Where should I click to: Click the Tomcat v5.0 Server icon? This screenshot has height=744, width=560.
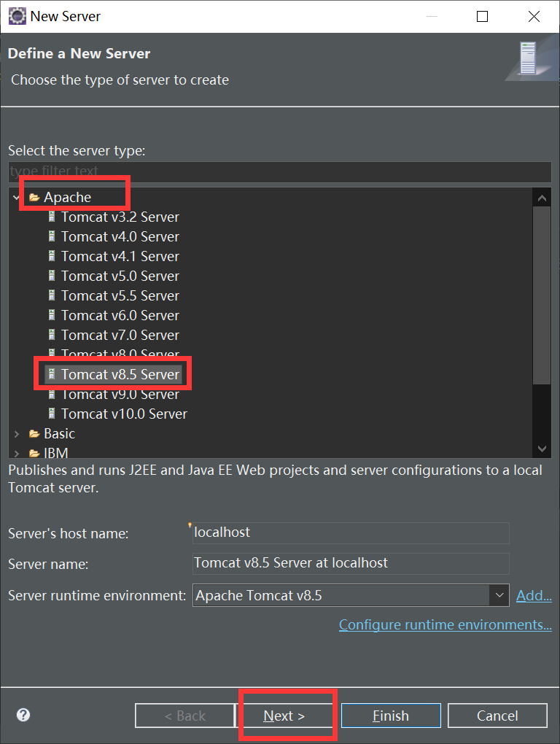pos(52,276)
